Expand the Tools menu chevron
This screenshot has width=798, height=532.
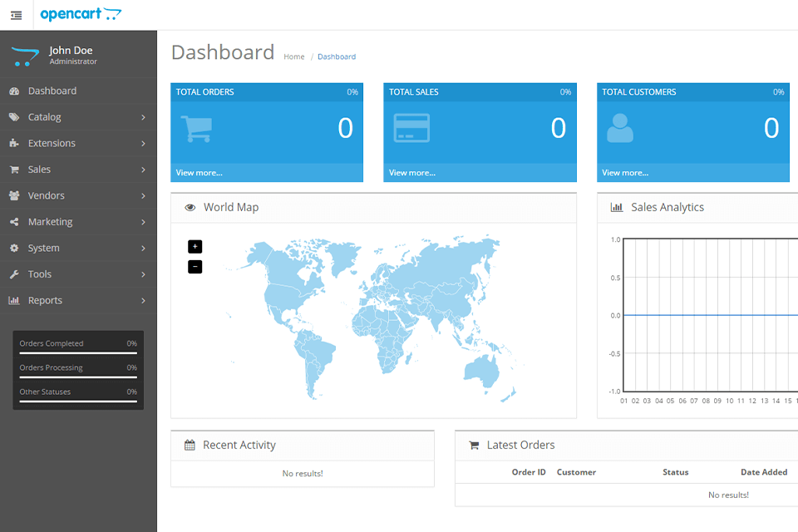click(143, 274)
